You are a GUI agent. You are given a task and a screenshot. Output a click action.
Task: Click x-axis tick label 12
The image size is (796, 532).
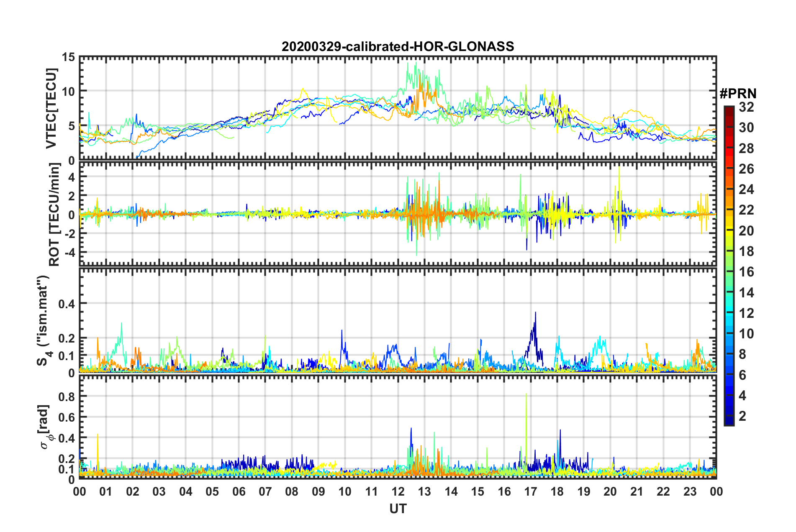(398, 491)
